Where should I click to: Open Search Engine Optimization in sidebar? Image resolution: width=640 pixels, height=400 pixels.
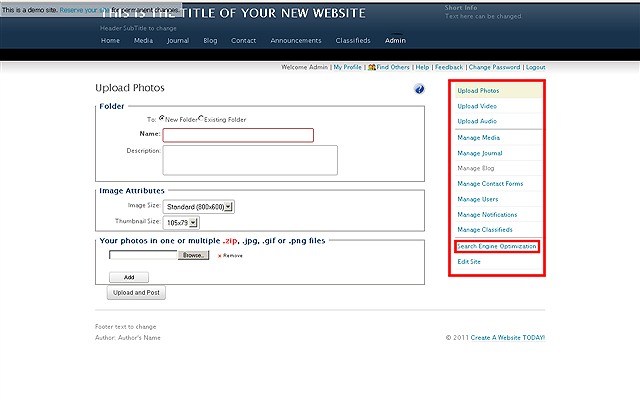tap(497, 246)
